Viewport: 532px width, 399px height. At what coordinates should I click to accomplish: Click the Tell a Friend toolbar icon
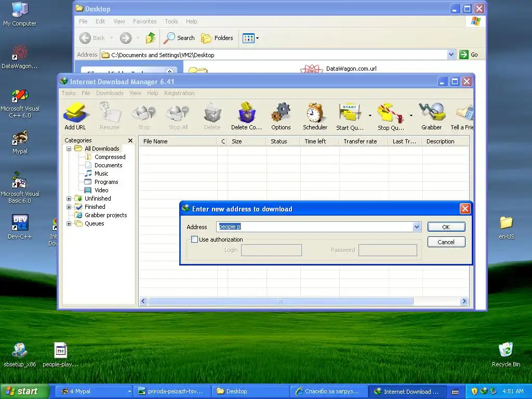pyautogui.click(x=462, y=116)
